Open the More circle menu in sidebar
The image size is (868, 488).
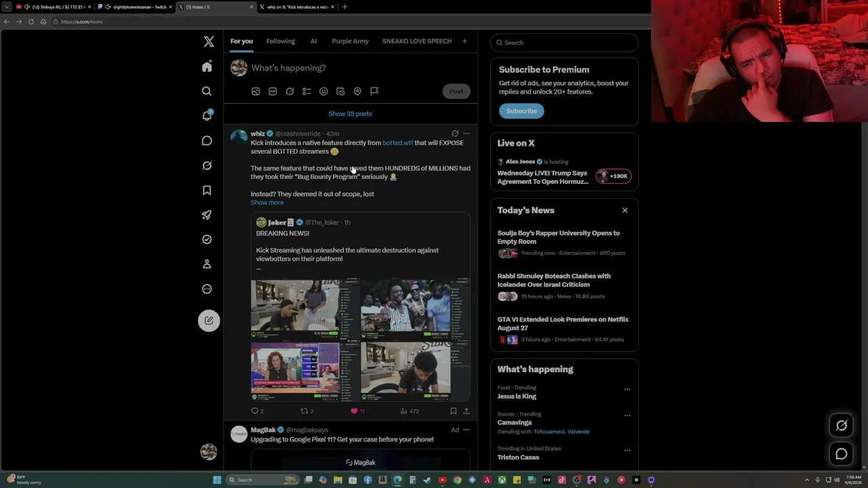tap(207, 289)
